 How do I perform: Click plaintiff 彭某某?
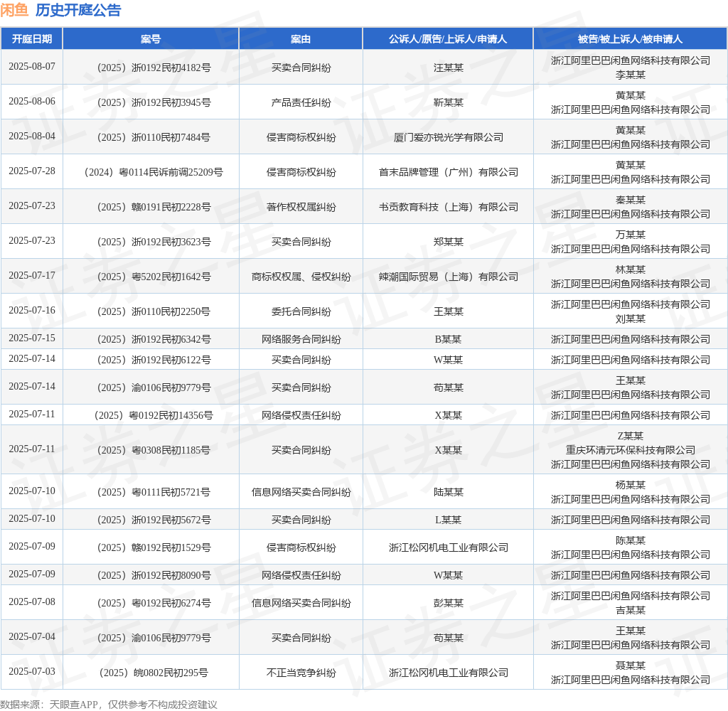[x=448, y=603]
